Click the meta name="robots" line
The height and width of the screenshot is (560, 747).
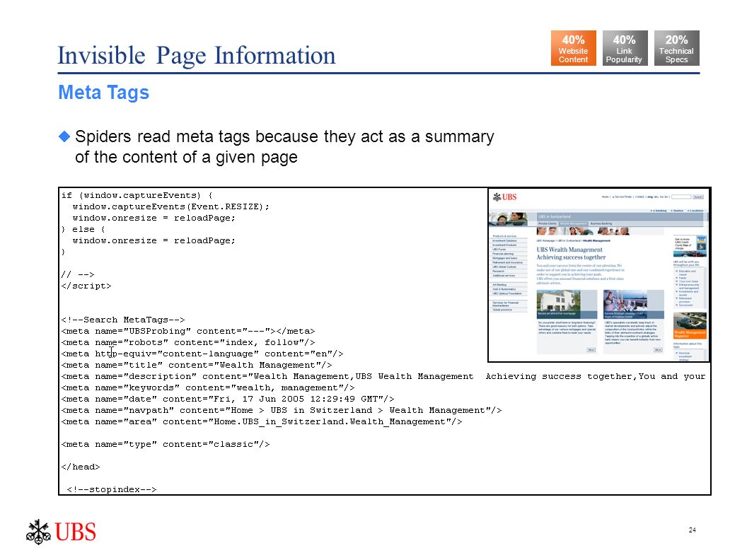pos(188,342)
